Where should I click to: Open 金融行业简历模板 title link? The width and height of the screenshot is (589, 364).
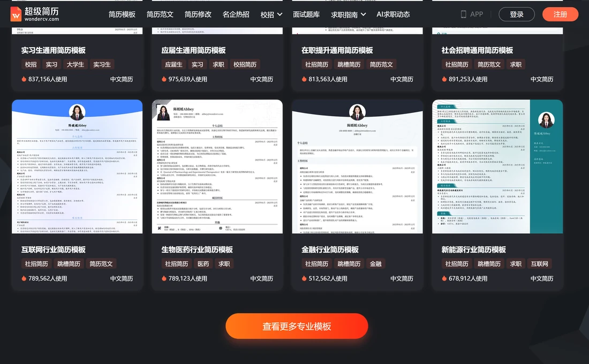pos(330,249)
